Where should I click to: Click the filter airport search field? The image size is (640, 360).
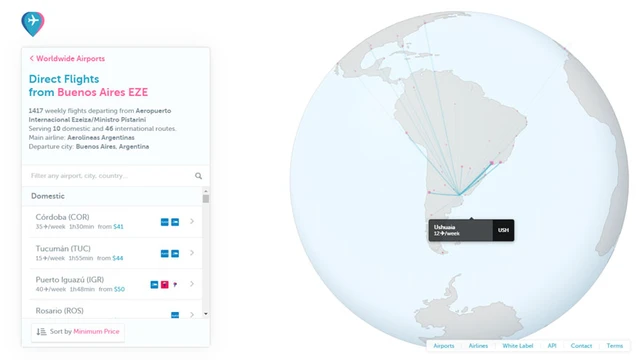click(x=111, y=176)
